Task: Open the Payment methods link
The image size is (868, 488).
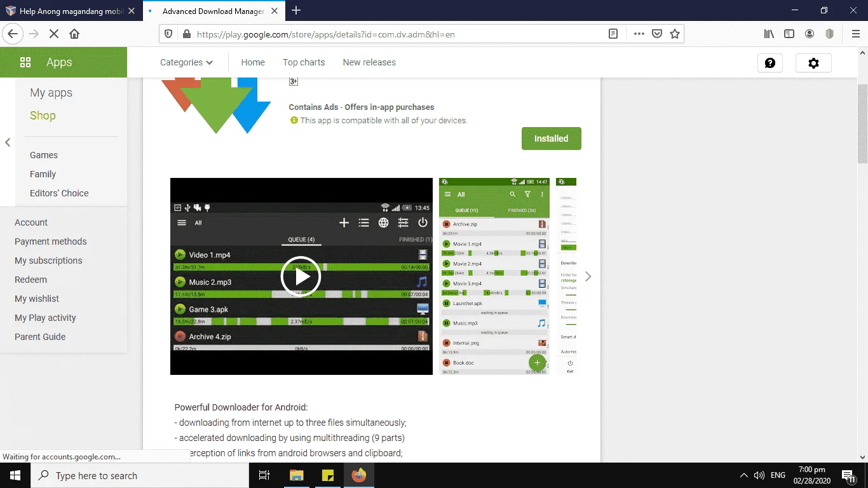Action: [x=51, y=241]
